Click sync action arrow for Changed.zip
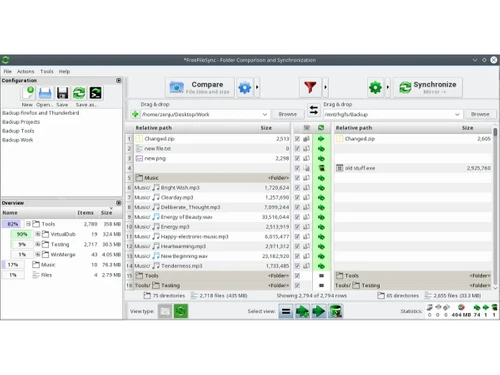The image size is (500, 375). [x=321, y=139]
